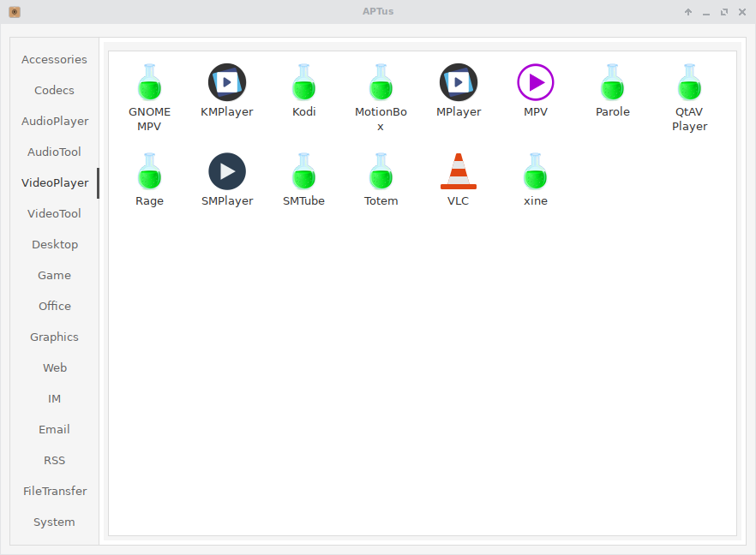Open the GNOME MPV flask icon

click(149, 82)
